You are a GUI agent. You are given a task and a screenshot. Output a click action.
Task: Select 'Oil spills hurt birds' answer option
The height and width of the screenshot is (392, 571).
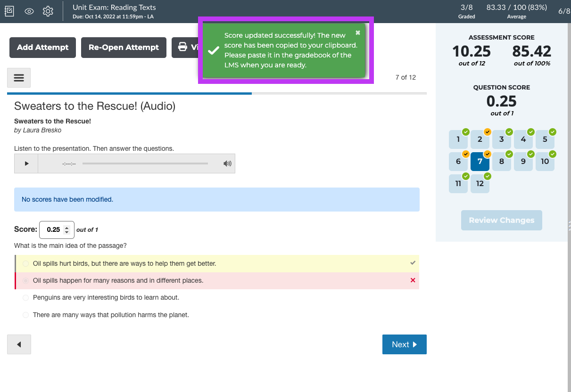[26, 264]
